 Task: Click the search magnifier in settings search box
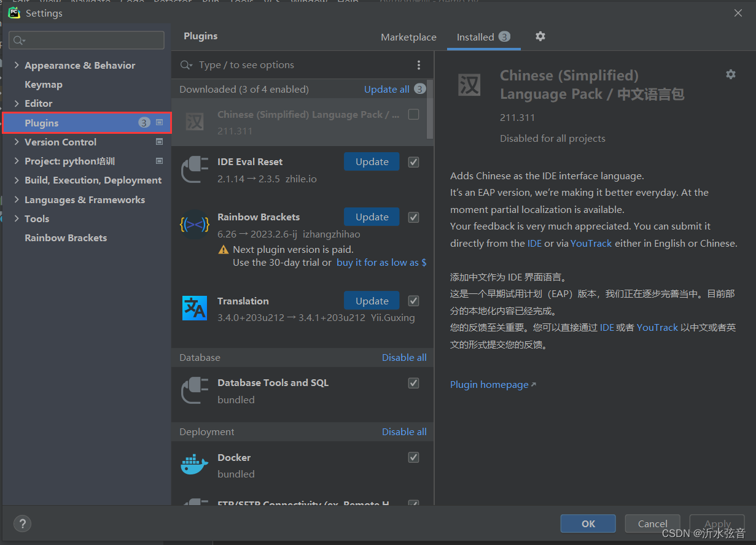(x=18, y=41)
